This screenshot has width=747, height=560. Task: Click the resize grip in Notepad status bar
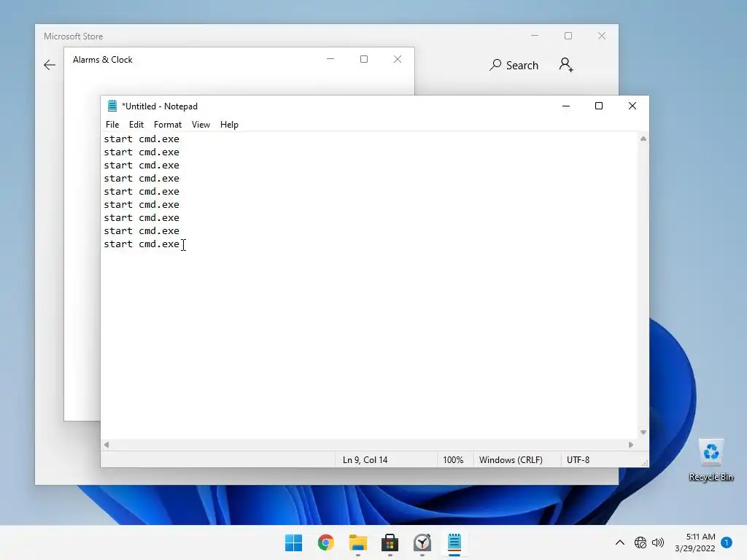[x=645, y=463]
